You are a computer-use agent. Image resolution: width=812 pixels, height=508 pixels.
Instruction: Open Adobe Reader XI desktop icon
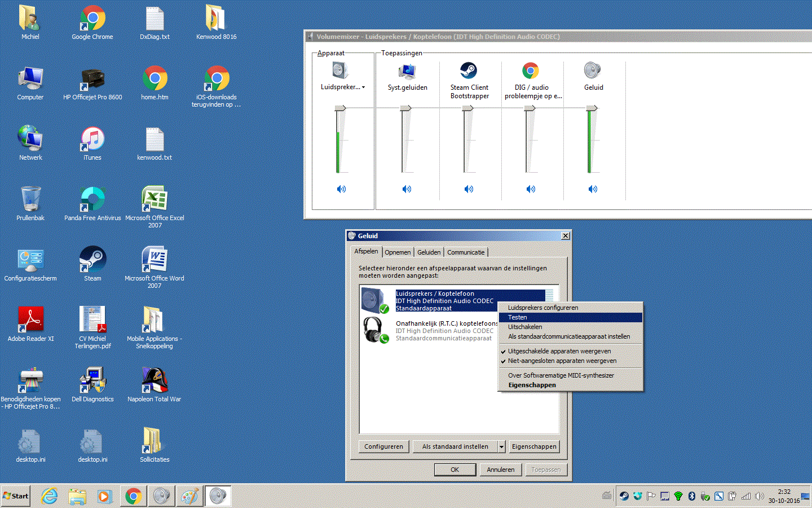(x=30, y=325)
